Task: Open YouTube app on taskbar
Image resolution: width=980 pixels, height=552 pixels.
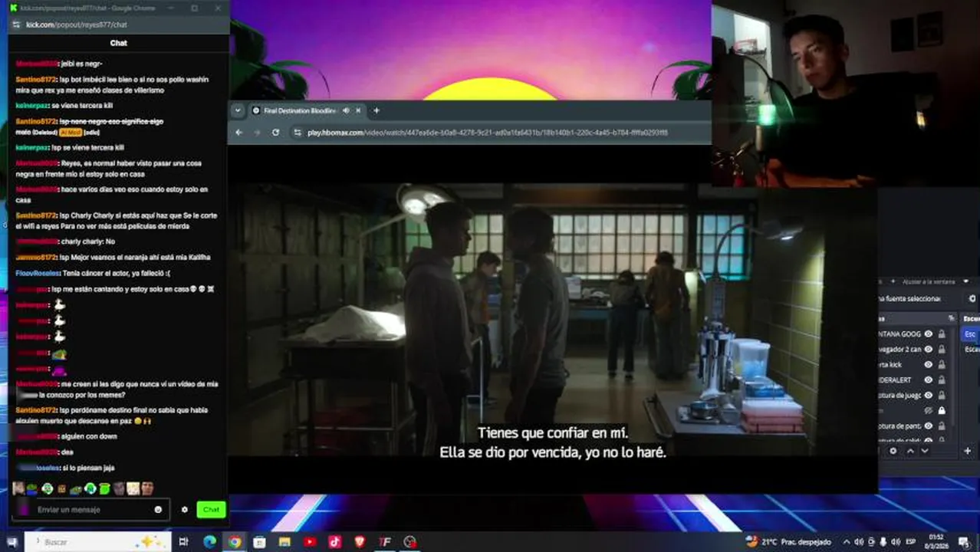Action: (x=310, y=542)
